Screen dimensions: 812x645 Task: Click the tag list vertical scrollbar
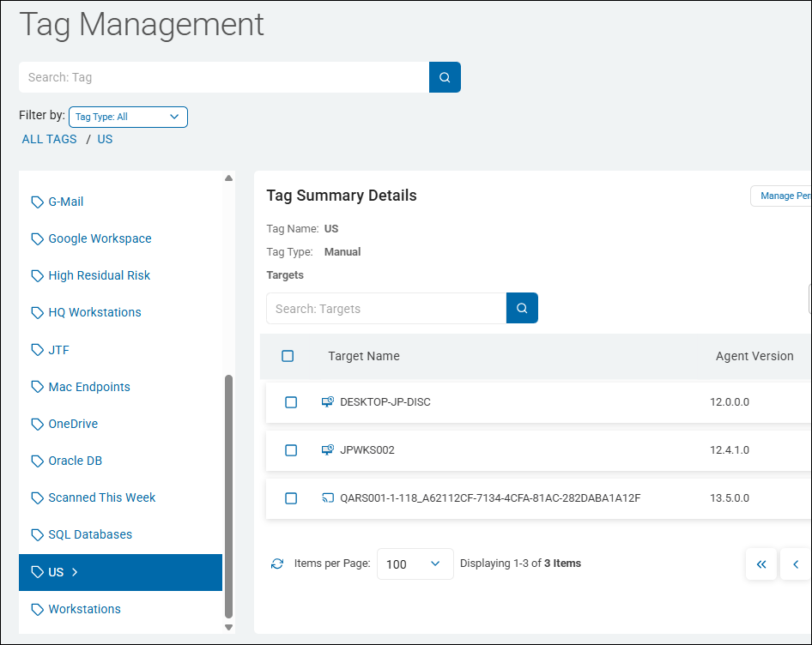(x=228, y=496)
